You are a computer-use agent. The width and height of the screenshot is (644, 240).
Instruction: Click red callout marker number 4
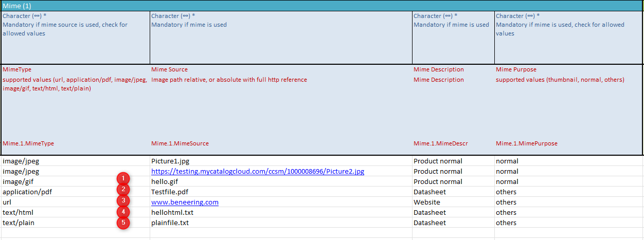123,211
